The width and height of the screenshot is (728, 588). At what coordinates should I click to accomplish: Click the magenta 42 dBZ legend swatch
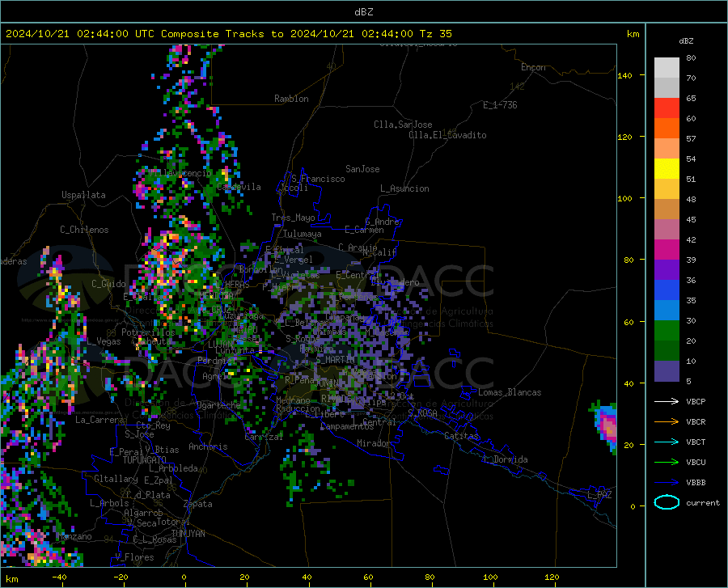pyautogui.click(x=667, y=250)
